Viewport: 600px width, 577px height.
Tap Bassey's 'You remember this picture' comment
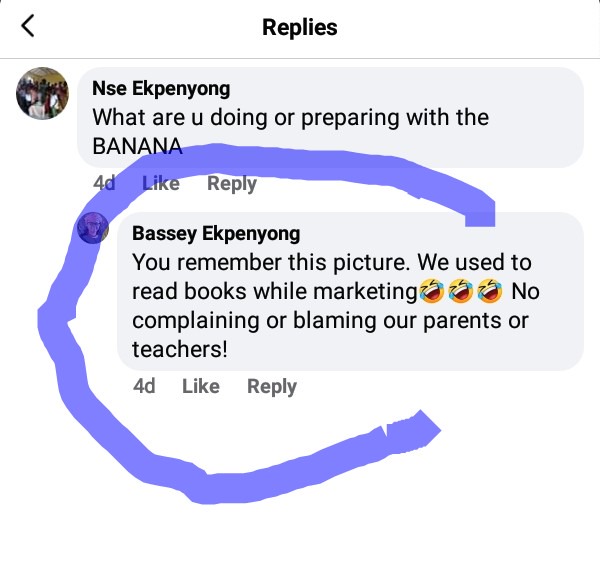[336, 306]
